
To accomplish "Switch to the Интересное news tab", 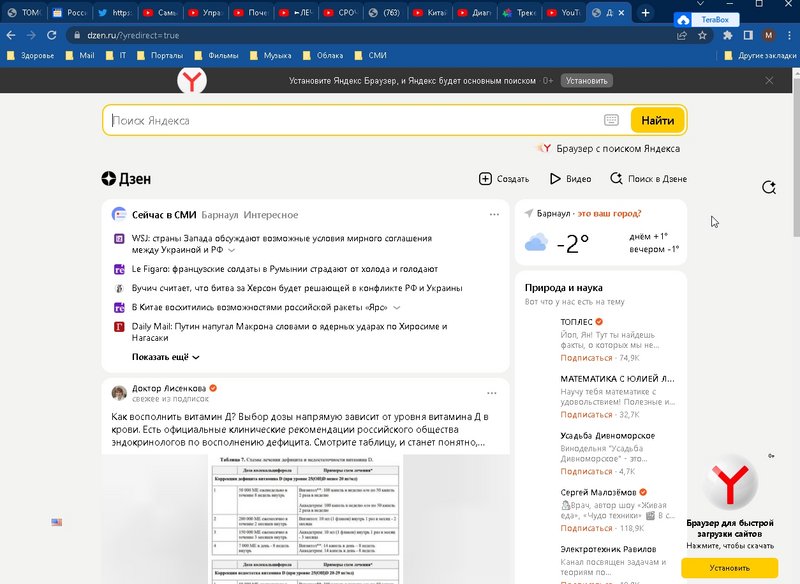I will [x=271, y=215].
